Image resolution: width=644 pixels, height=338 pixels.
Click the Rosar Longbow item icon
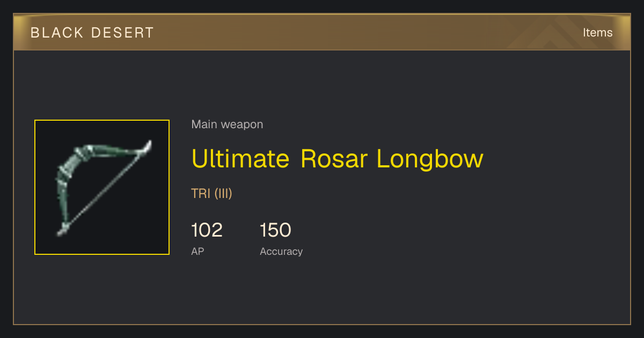coord(102,187)
